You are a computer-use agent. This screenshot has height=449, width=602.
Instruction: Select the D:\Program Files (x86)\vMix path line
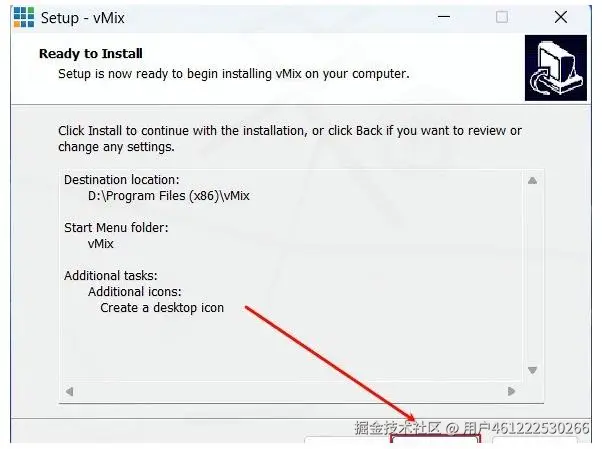[169, 196]
